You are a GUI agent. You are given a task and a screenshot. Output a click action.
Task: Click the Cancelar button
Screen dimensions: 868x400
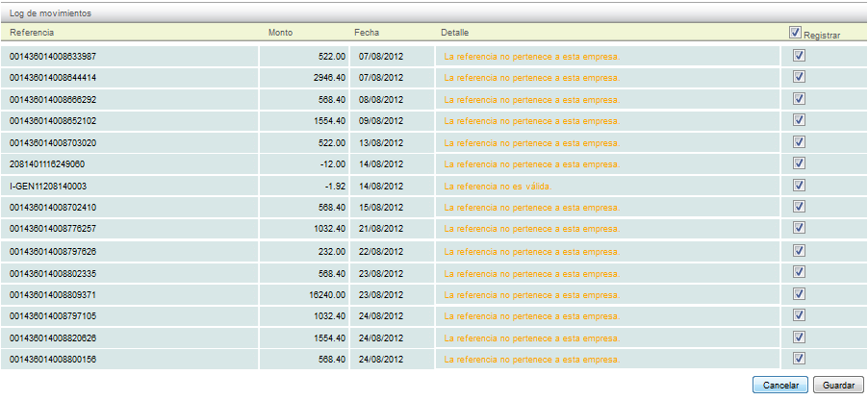pyautogui.click(x=780, y=385)
